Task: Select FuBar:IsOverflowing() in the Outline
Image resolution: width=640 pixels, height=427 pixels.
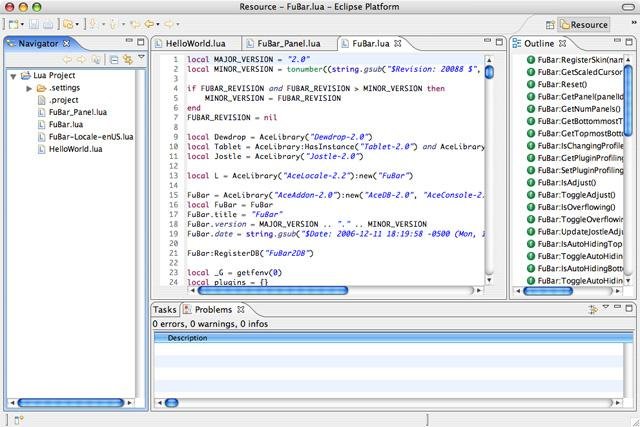Action: coord(571,207)
